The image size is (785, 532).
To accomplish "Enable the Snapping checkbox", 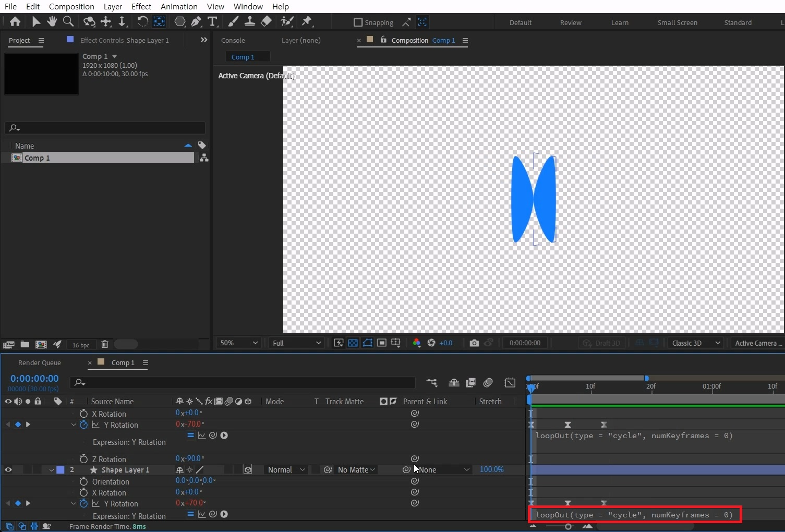I will coord(358,22).
